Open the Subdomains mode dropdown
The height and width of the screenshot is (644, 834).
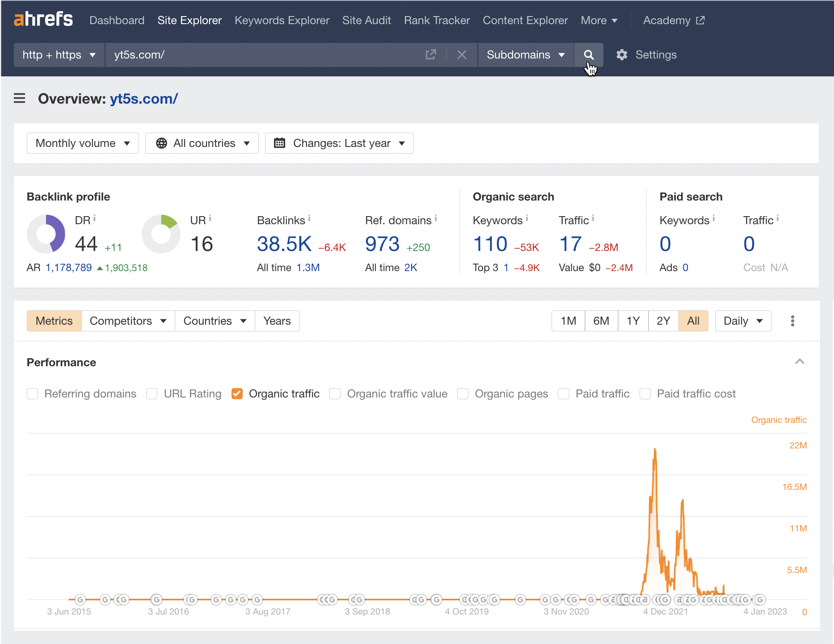pos(526,54)
